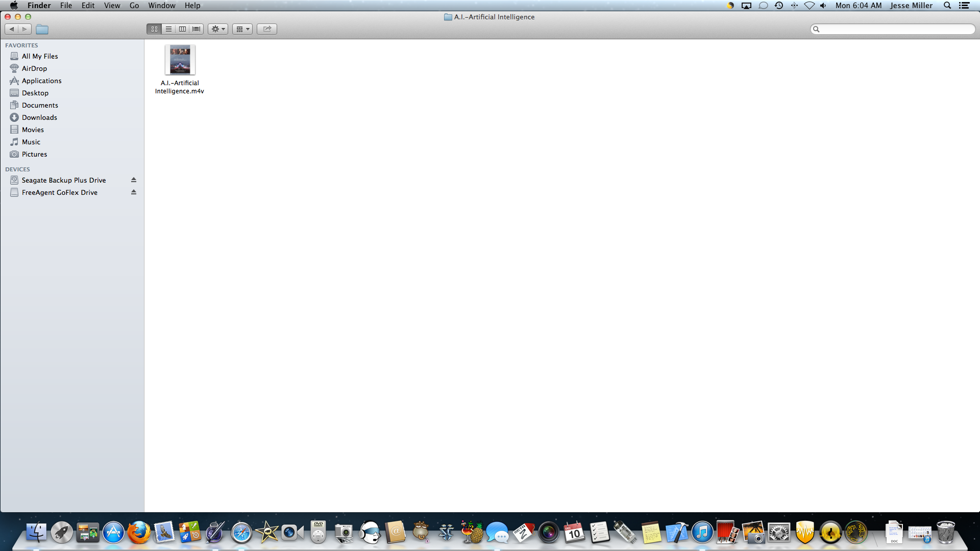Image resolution: width=980 pixels, height=551 pixels.
Task: Open the Edit menu
Action: tap(88, 6)
